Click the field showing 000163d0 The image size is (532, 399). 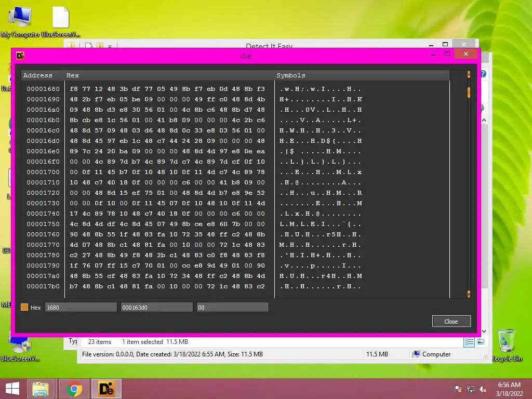[x=156, y=307]
